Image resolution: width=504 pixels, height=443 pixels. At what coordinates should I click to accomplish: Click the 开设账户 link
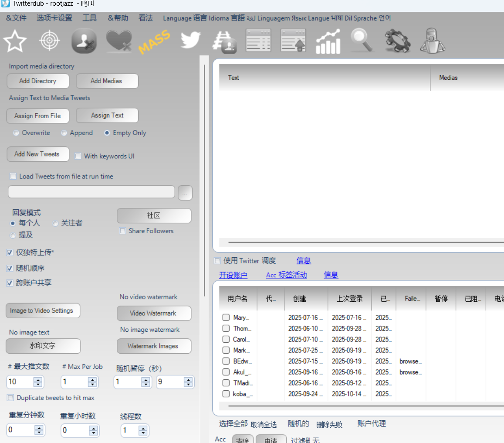[233, 275]
